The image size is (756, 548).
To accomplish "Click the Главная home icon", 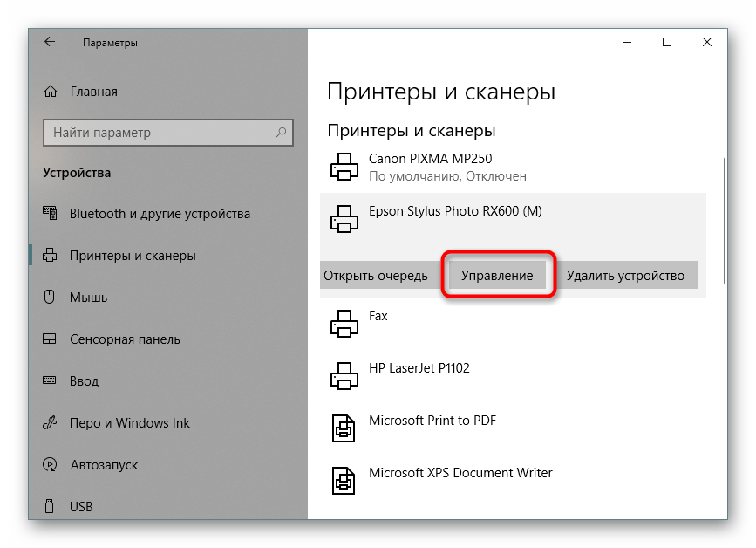I will 51,92.
